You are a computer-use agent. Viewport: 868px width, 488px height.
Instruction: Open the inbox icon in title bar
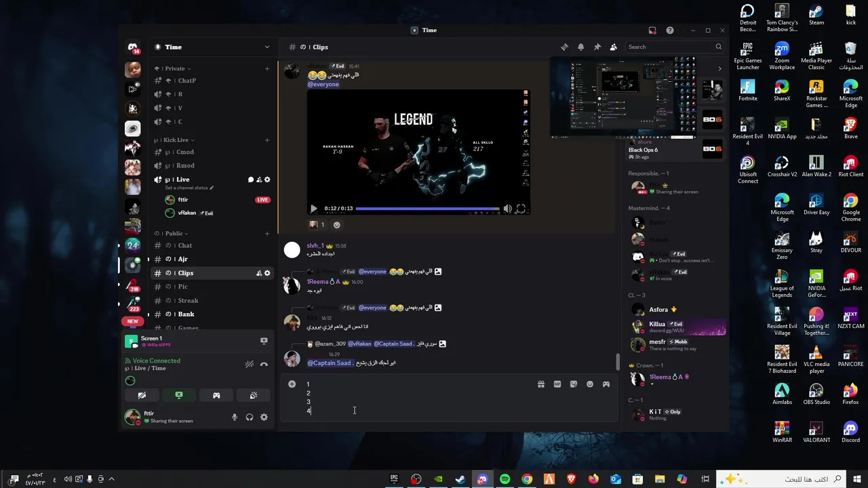coord(652,30)
